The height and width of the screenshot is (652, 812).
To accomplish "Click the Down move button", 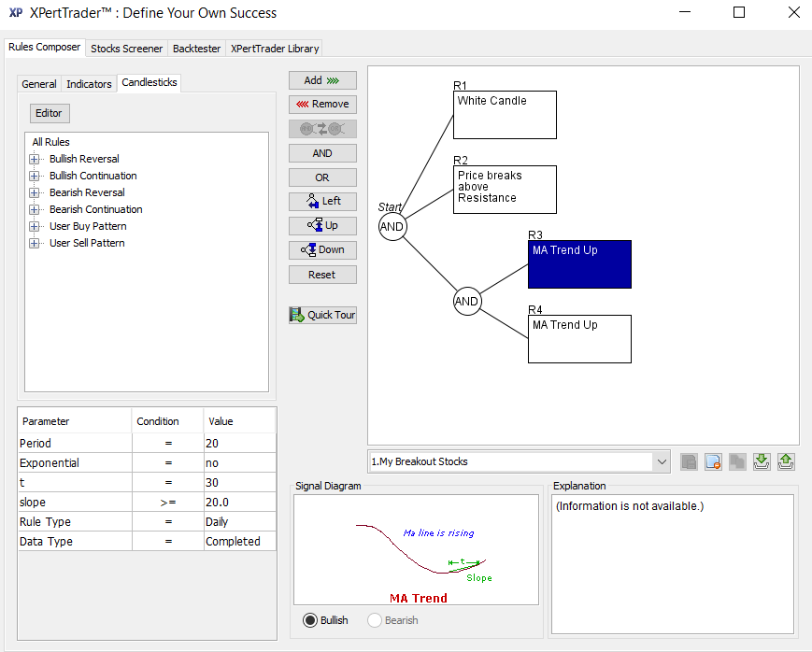I will (x=322, y=249).
